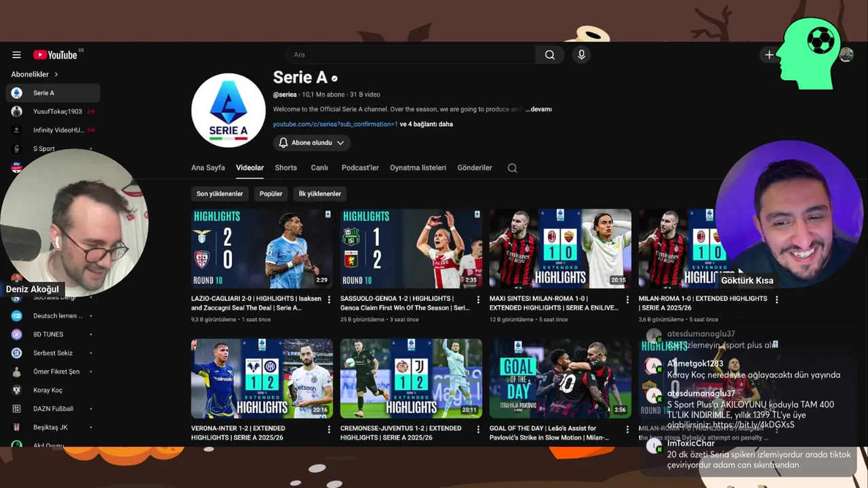This screenshot has height=488, width=868.
Task: Open the YouTube hamburger guide menu
Action: click(17, 55)
